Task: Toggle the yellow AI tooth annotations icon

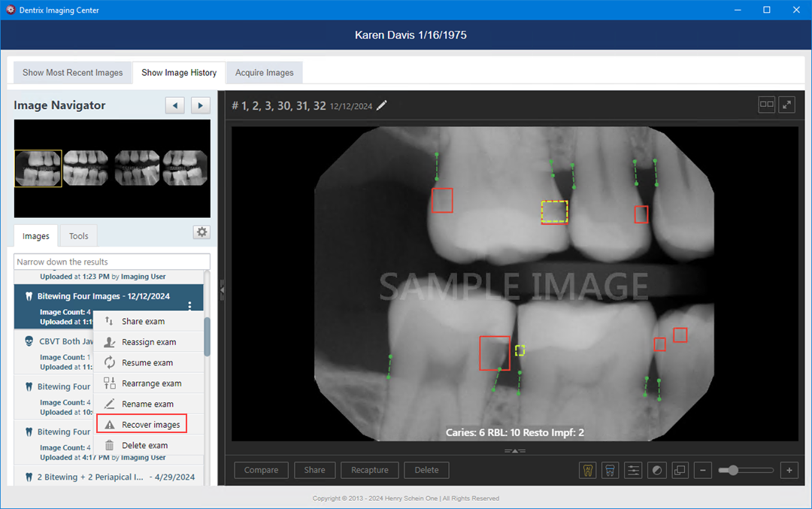Action: point(587,470)
